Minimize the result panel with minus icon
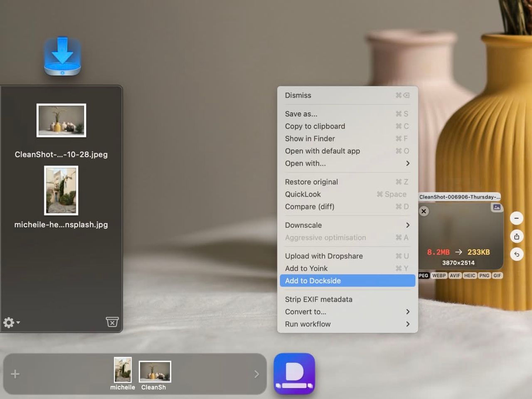 pos(517,218)
